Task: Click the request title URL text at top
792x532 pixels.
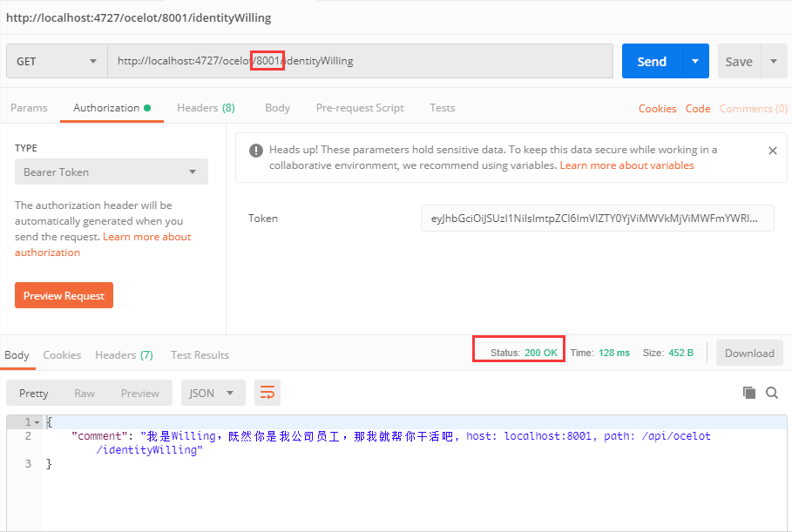Action: (139, 17)
